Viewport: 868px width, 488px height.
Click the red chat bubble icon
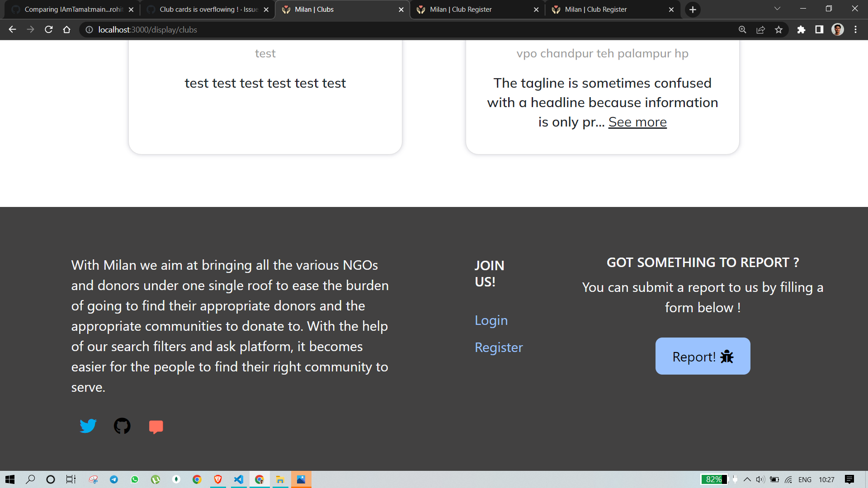coord(156,426)
